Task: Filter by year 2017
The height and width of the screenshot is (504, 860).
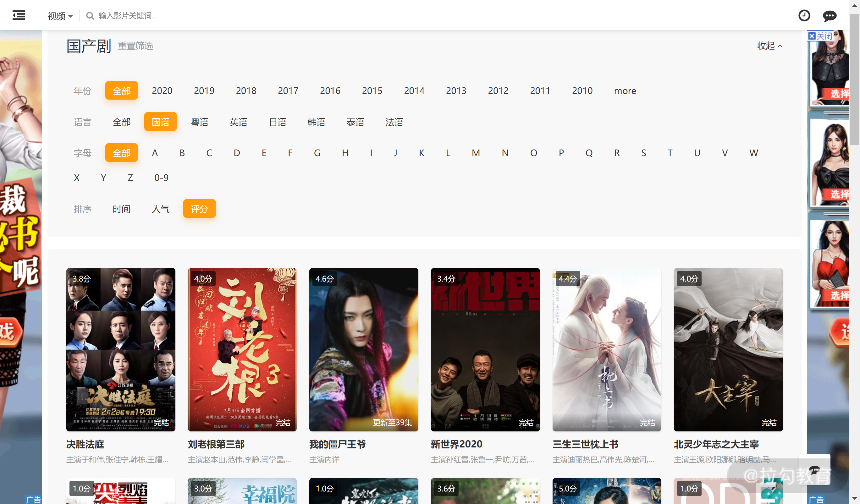Action: click(x=288, y=90)
